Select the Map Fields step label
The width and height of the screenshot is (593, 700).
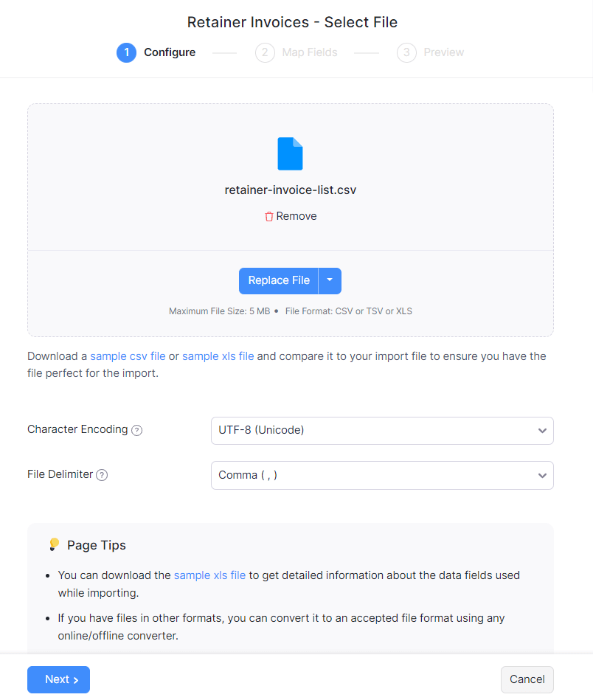click(310, 52)
